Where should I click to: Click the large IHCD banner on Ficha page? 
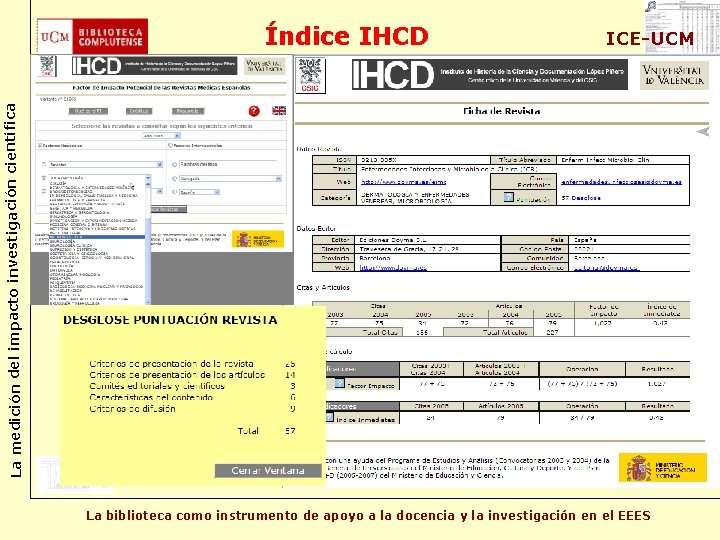pyautogui.click(x=489, y=74)
